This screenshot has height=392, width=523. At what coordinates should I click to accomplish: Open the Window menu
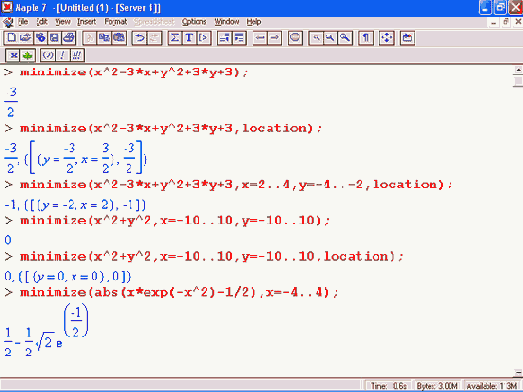click(x=227, y=22)
